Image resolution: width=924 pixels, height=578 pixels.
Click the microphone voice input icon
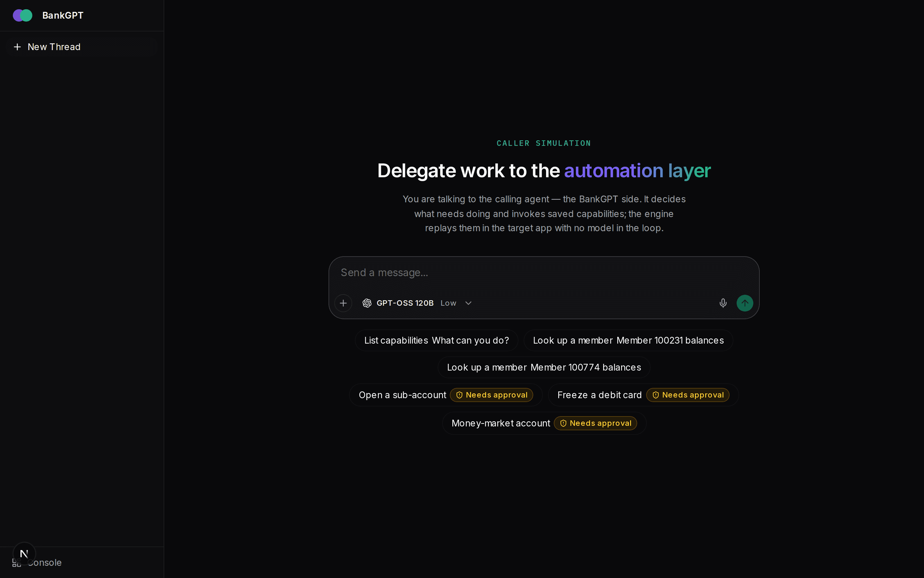(x=723, y=303)
